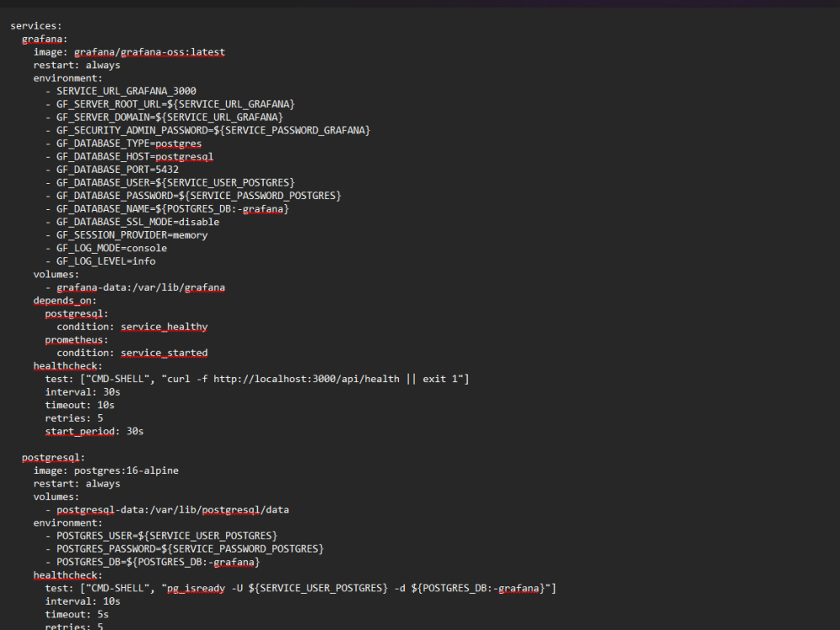Screen dimensions: 840x630
Task: Place cursor on 'GF_LOG_MODE=console'
Action: coord(112,248)
